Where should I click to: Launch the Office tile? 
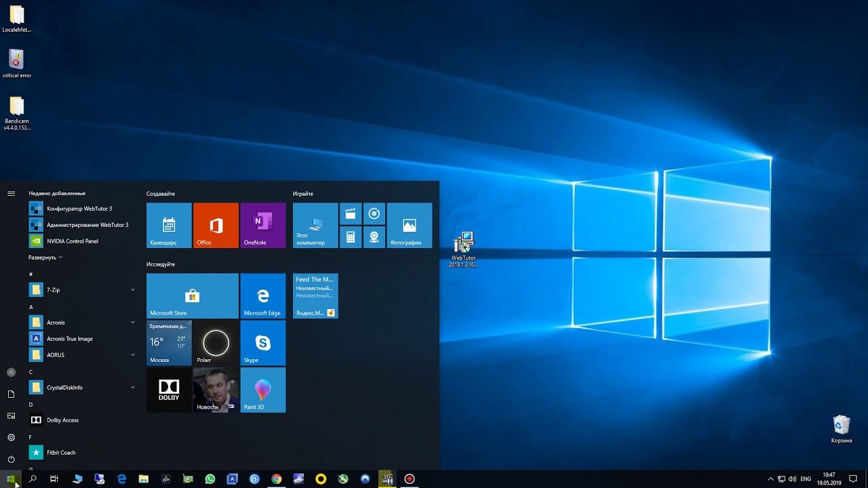216,225
